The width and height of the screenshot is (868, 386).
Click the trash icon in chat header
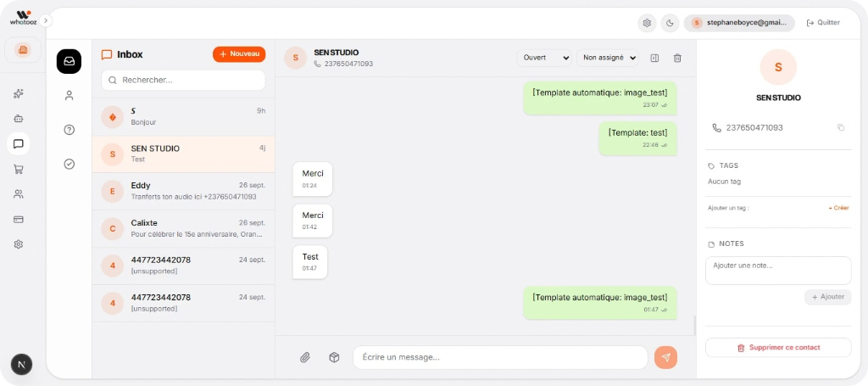point(677,58)
